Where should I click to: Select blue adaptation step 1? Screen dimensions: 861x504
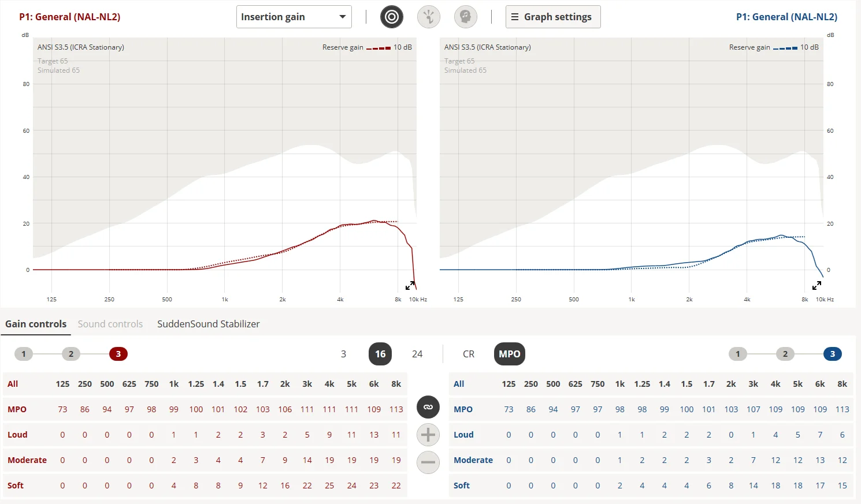738,354
